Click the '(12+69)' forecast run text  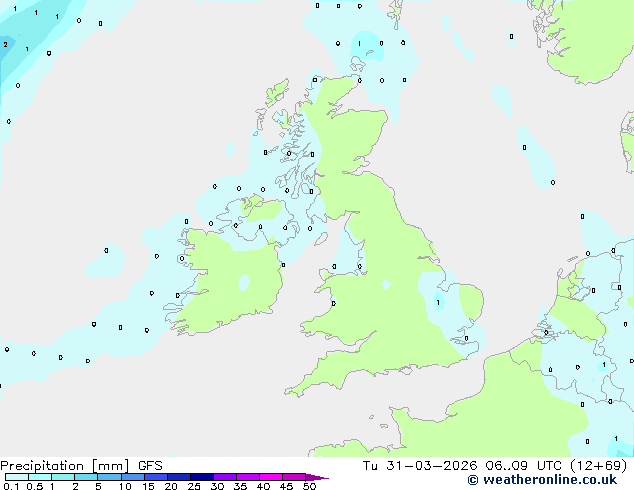pos(598,466)
